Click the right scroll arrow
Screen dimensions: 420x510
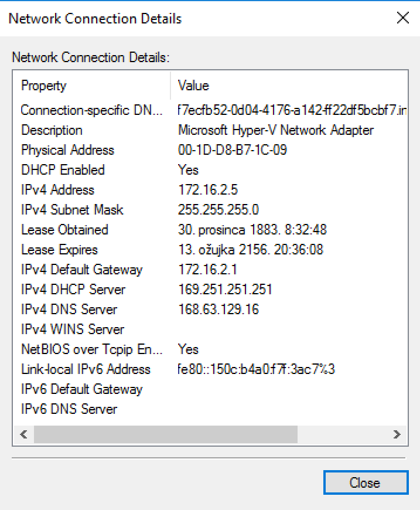click(x=397, y=434)
